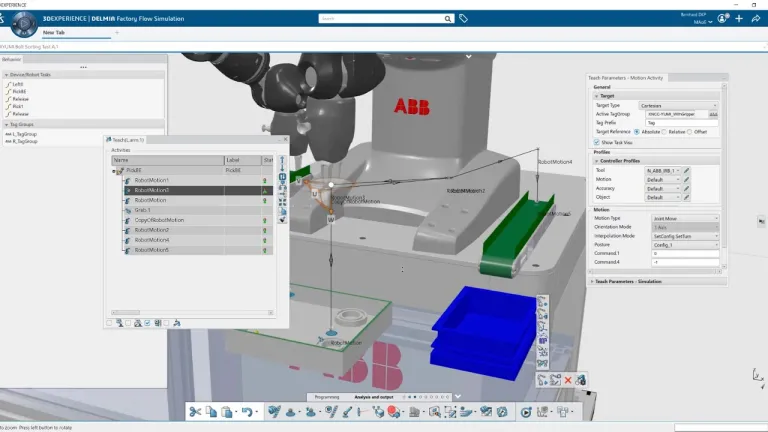Click the copy document icon in Teach dialog side toolbar
Viewport: 768px width, 432px height.
click(283, 211)
